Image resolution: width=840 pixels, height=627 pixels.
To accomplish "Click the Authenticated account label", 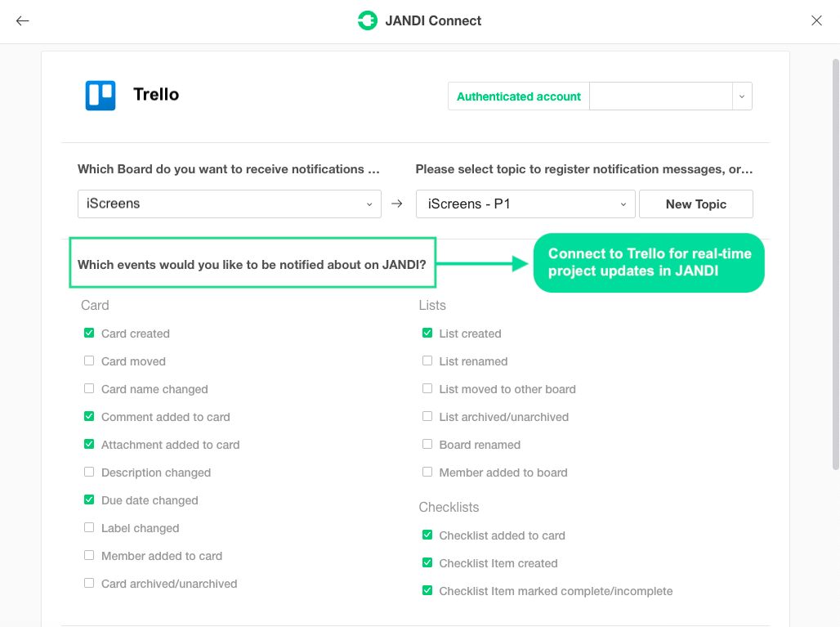I will 519,96.
